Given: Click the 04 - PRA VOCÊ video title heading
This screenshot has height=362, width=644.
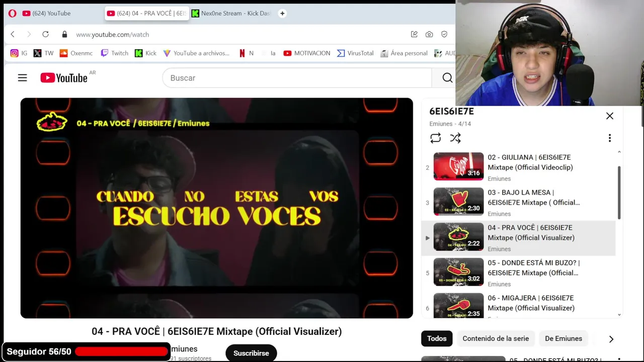Looking at the screenshot, I should [x=216, y=331].
